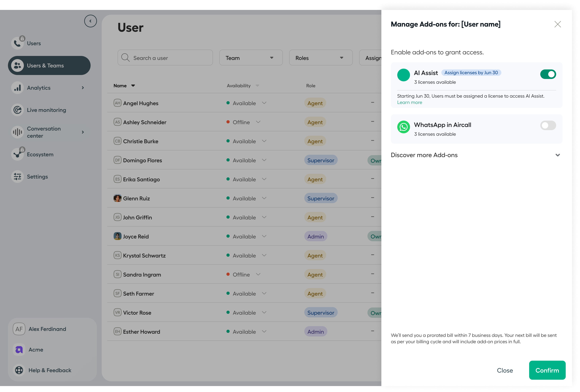The width and height of the screenshot is (580, 392).
Task: Click the search magnifier icon
Action: point(125,58)
